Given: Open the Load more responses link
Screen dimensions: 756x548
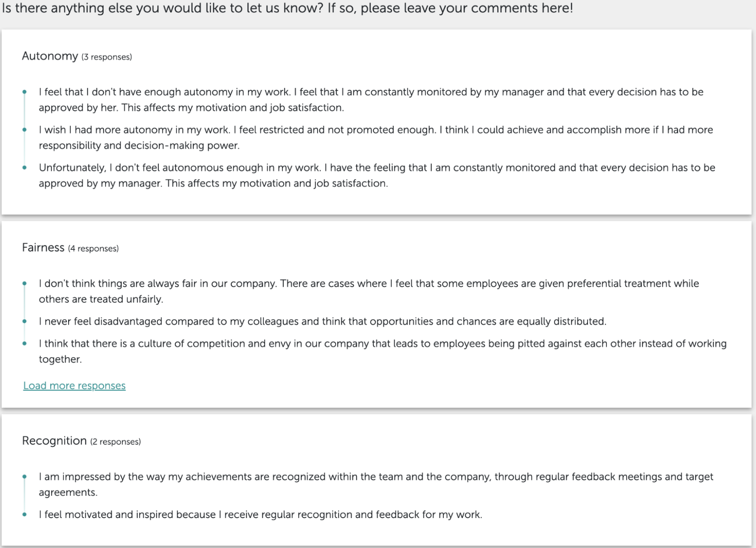Looking at the screenshot, I should click(74, 385).
